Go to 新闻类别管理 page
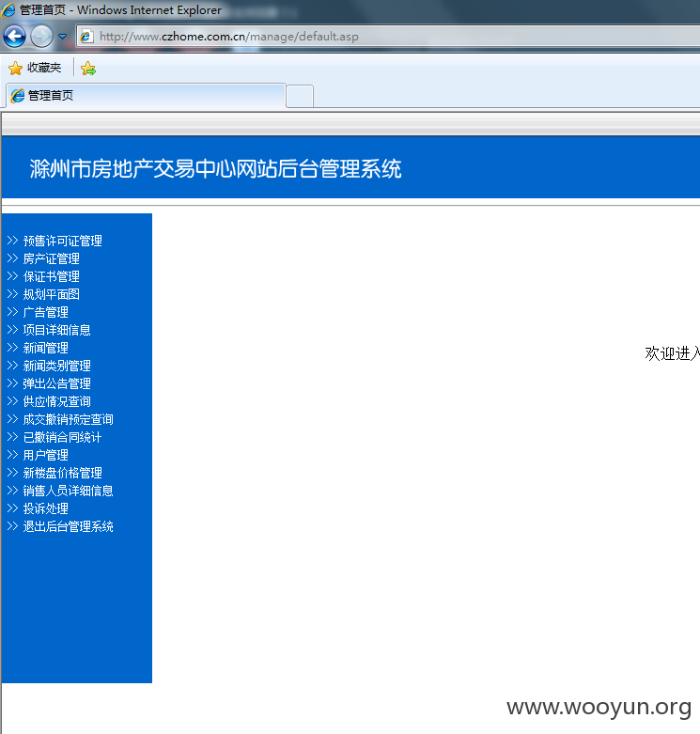 coord(56,366)
